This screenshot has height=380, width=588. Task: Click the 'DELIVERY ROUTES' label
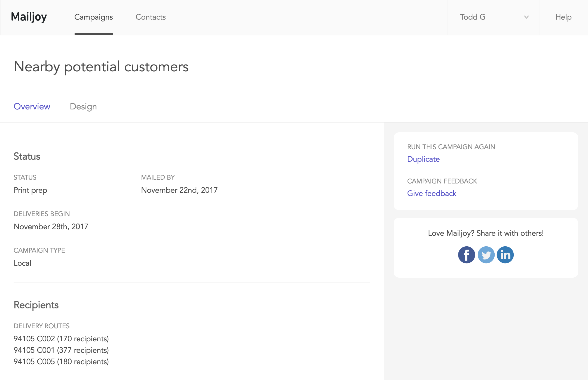pyautogui.click(x=42, y=326)
